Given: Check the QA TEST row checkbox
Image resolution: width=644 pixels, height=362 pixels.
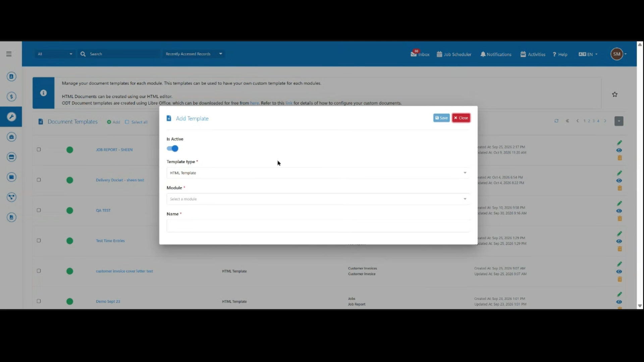Looking at the screenshot, I should point(39,210).
